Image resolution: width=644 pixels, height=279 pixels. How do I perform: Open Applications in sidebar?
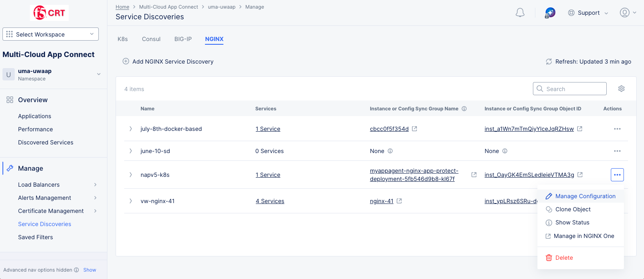pyautogui.click(x=34, y=116)
